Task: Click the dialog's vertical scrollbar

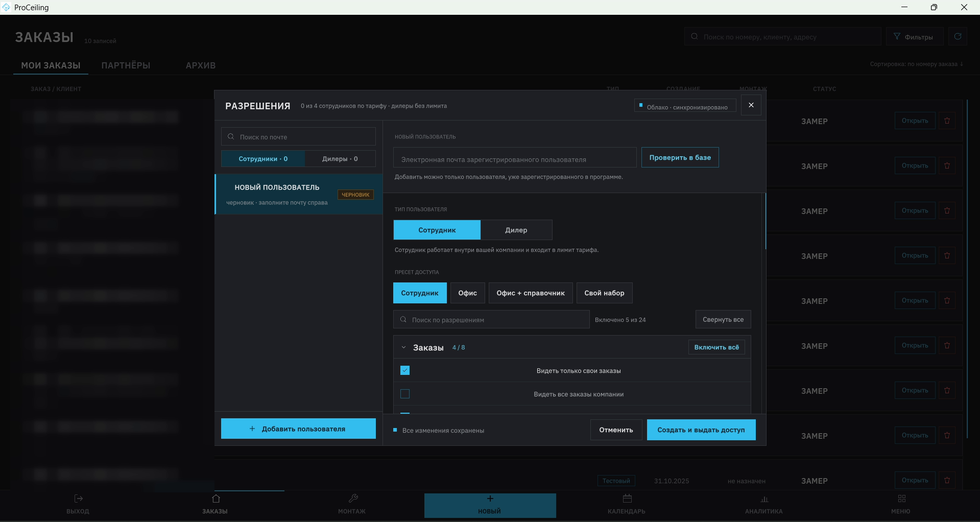Action: (x=766, y=221)
